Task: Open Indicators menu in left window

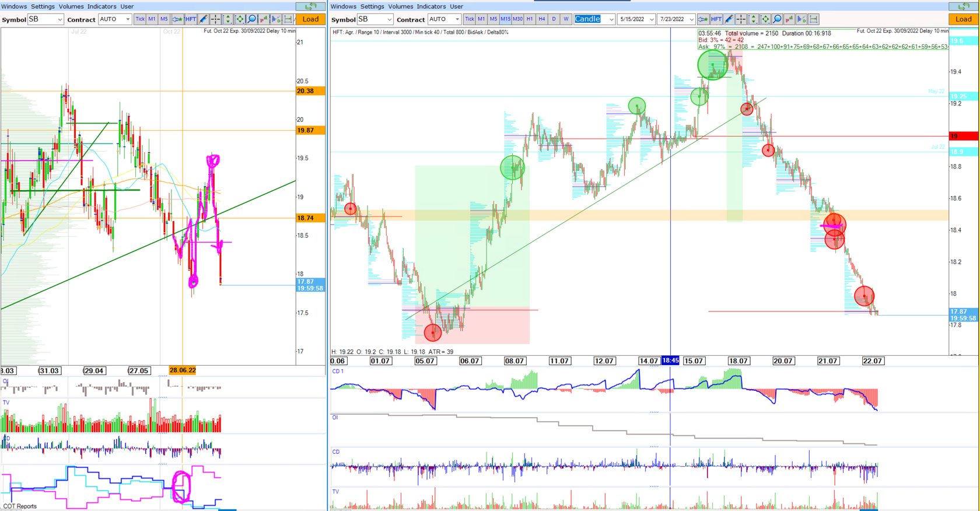Action: (101, 6)
